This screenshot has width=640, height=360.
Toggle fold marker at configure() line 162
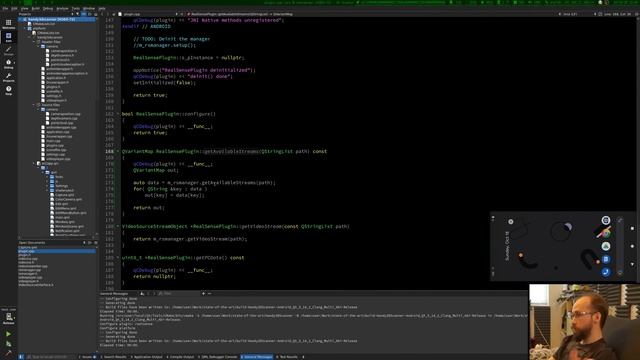click(118, 114)
